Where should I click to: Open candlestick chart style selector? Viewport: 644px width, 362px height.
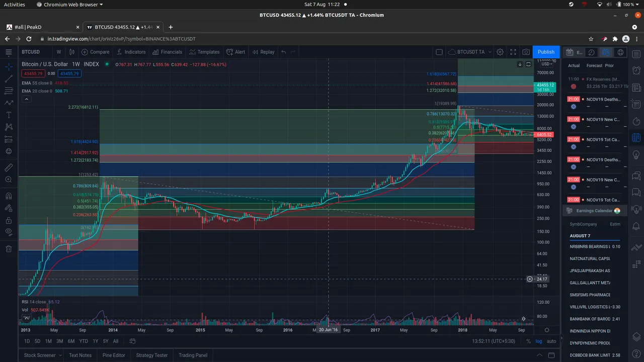click(72, 52)
